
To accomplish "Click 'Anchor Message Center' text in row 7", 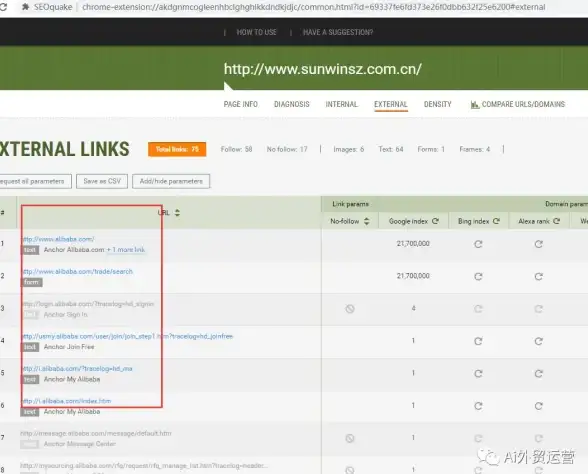I will click(x=80, y=444).
